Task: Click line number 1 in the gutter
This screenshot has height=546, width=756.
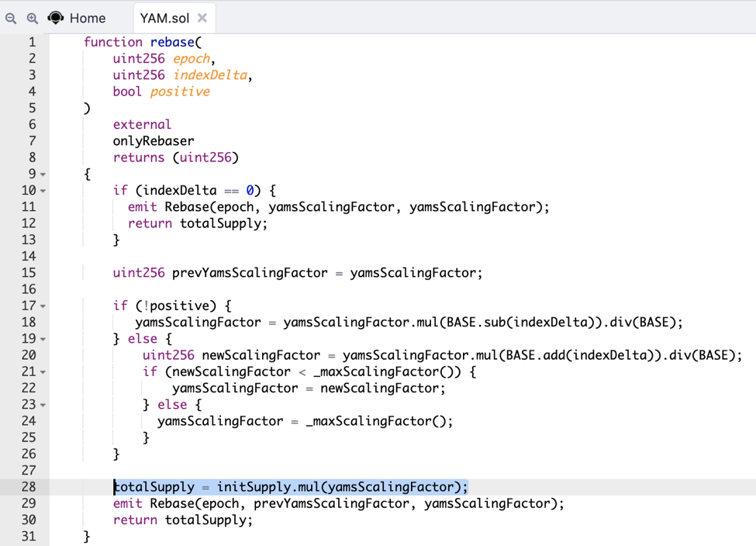Action: (x=32, y=42)
